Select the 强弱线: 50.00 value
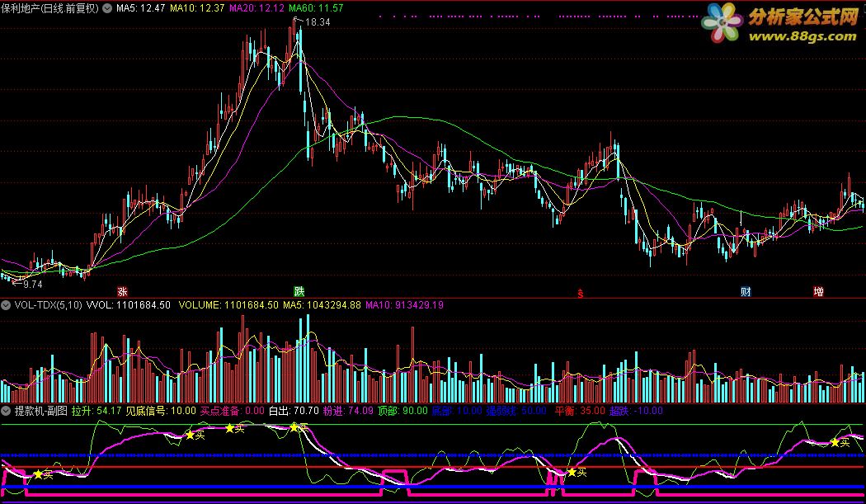The width and height of the screenshot is (866, 504). [x=516, y=411]
